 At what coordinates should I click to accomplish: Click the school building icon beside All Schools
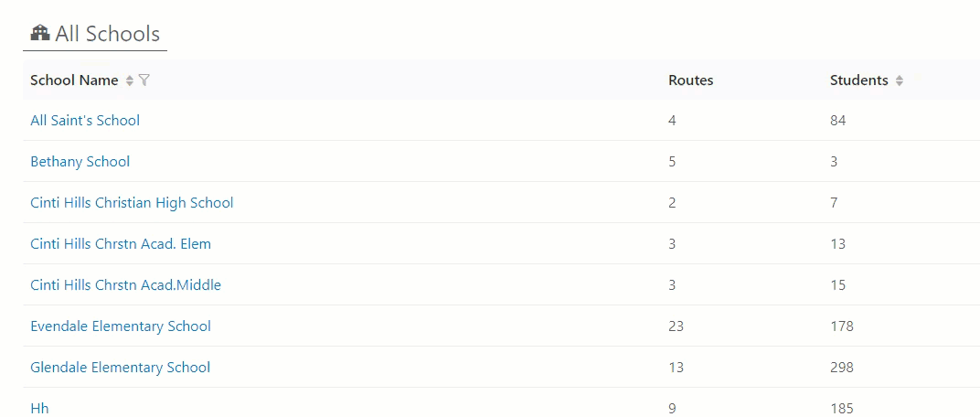click(40, 33)
